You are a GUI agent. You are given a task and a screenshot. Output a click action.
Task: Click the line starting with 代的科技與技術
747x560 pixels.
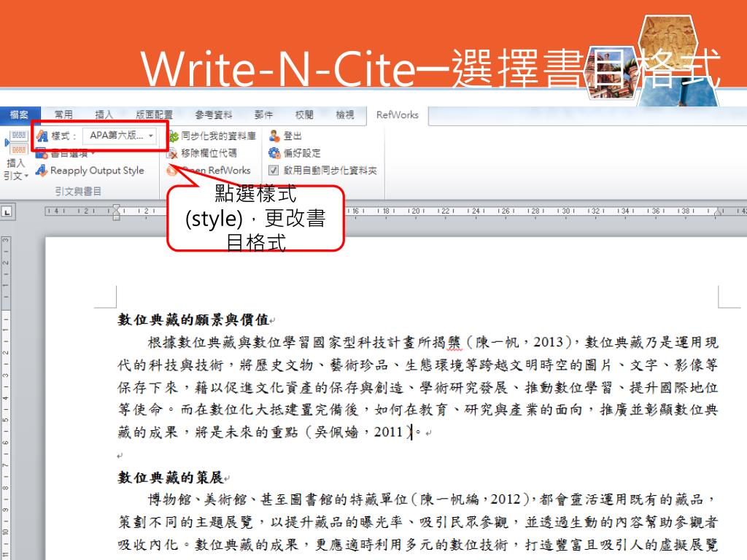417,365
